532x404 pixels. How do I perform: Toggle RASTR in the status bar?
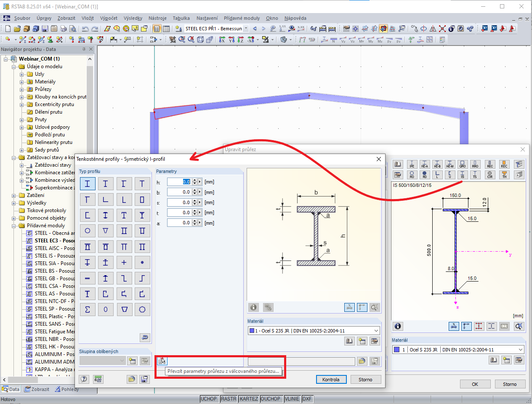point(229,399)
